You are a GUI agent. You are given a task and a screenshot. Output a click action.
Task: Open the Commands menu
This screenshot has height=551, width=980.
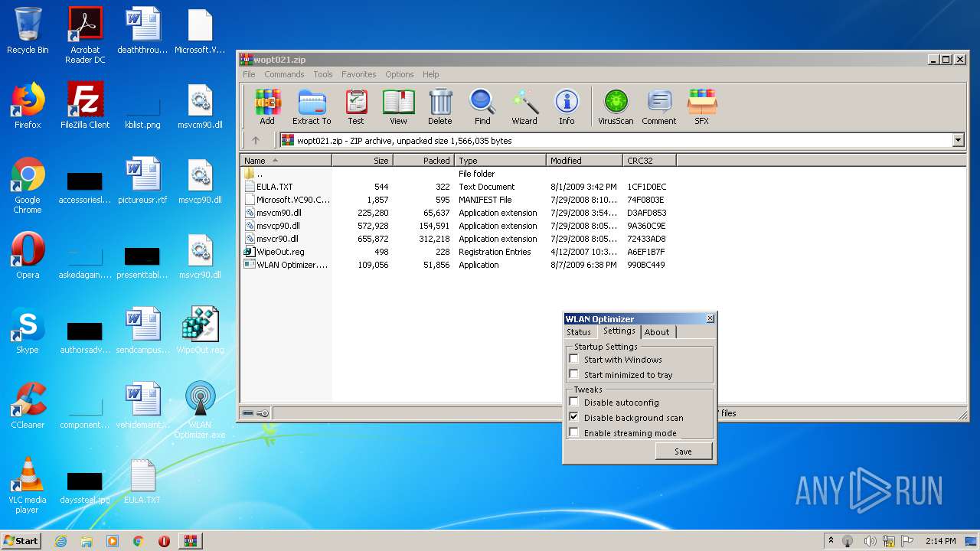click(x=284, y=74)
